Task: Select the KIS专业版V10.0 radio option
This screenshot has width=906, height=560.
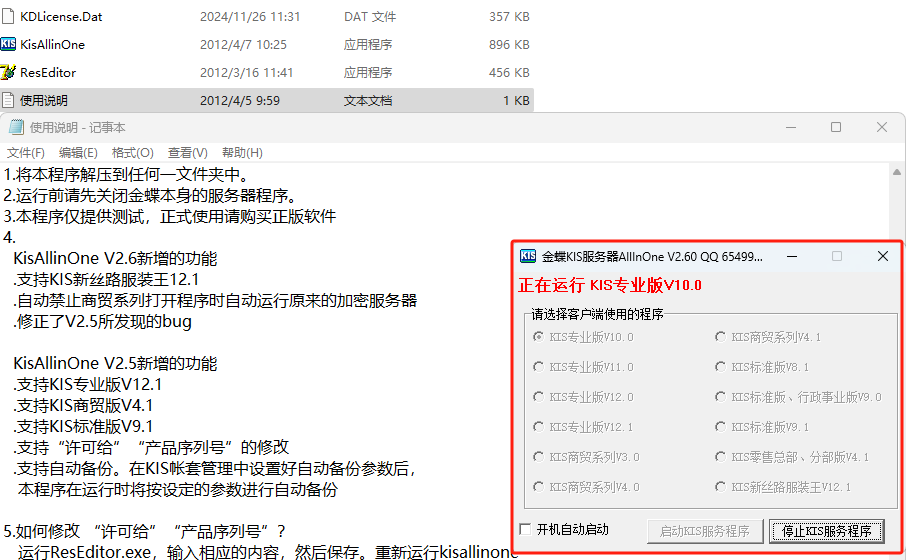Action: 539,337
